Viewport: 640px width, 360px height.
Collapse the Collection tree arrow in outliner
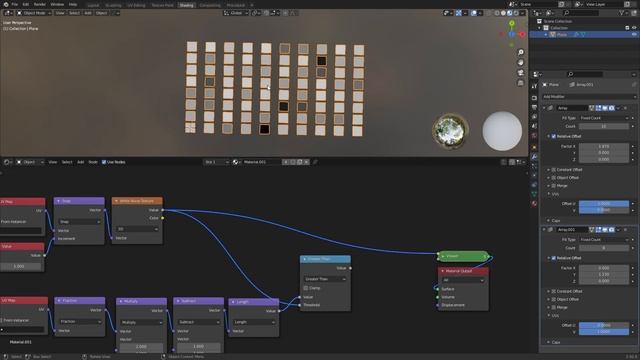point(540,28)
